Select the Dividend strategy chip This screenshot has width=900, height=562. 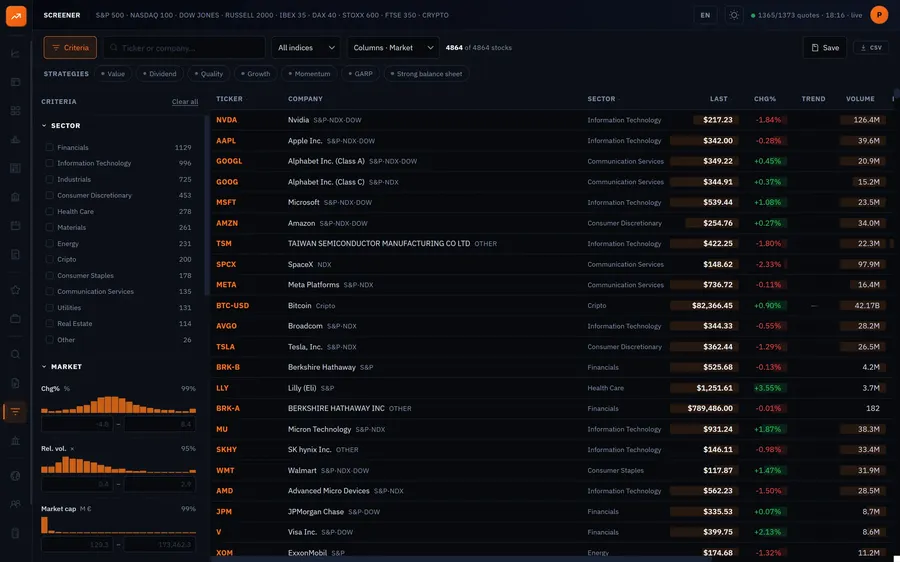(160, 73)
